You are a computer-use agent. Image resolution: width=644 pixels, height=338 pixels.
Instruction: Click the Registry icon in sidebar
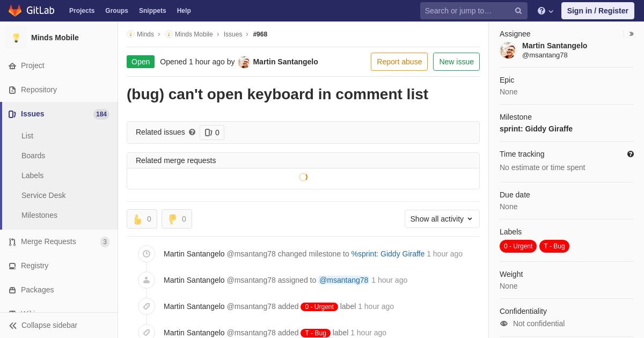tap(12, 266)
